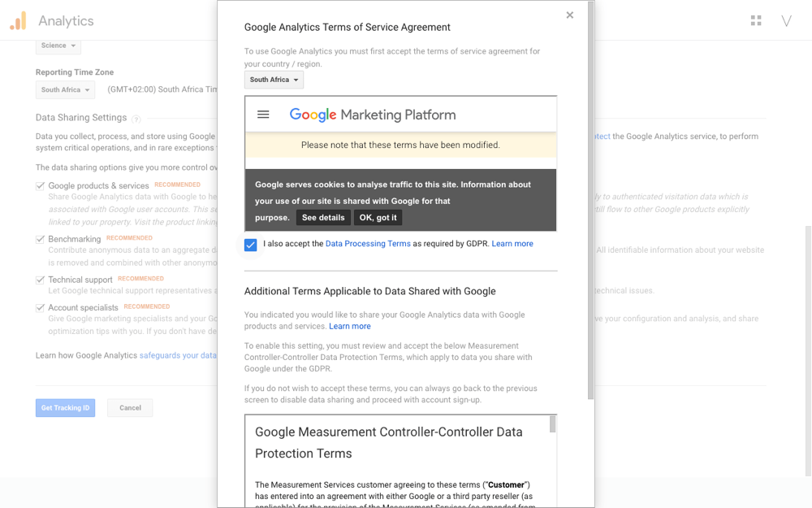Toggle the Benchmarking checkbox
The image size is (812, 508).
(x=40, y=240)
